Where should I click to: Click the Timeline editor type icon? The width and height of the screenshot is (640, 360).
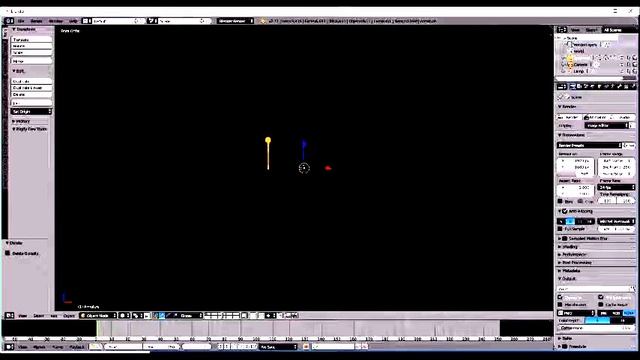click(x=9, y=347)
